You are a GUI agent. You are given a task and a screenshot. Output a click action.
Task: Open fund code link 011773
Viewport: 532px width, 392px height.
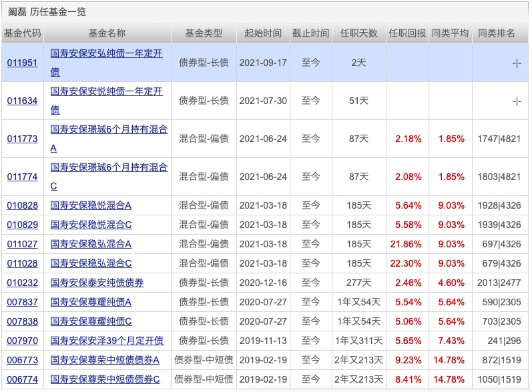click(x=23, y=139)
